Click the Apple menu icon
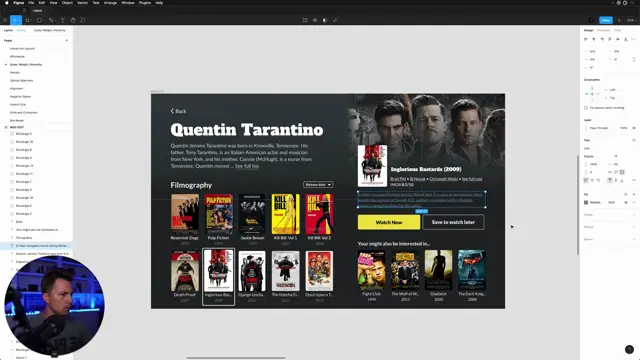 pos(7,3)
